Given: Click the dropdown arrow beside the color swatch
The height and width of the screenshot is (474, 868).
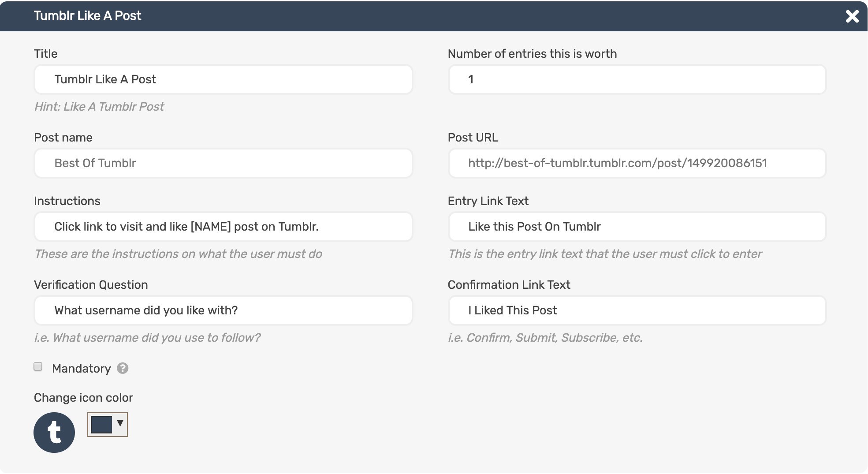Looking at the screenshot, I should [119, 424].
